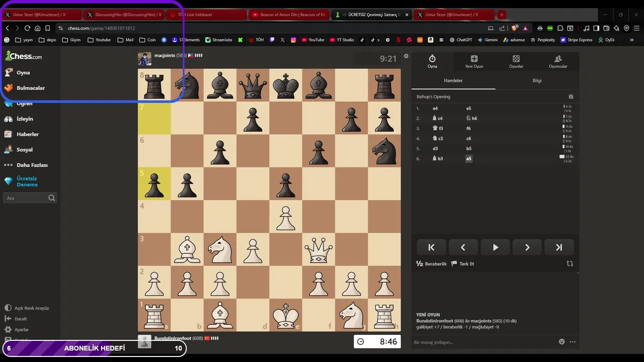The image size is (644, 362).
Task: Select move d3 in move list
Action: point(435,148)
